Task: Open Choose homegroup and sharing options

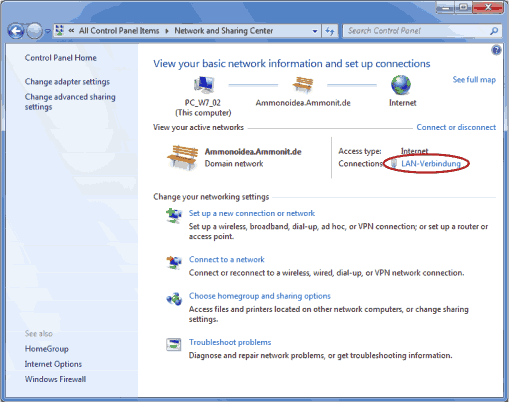Action: point(260,296)
